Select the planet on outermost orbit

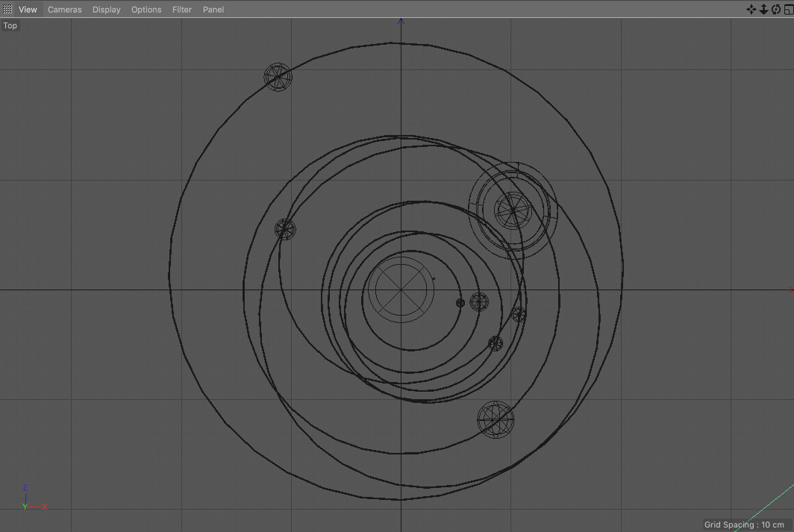coord(278,77)
